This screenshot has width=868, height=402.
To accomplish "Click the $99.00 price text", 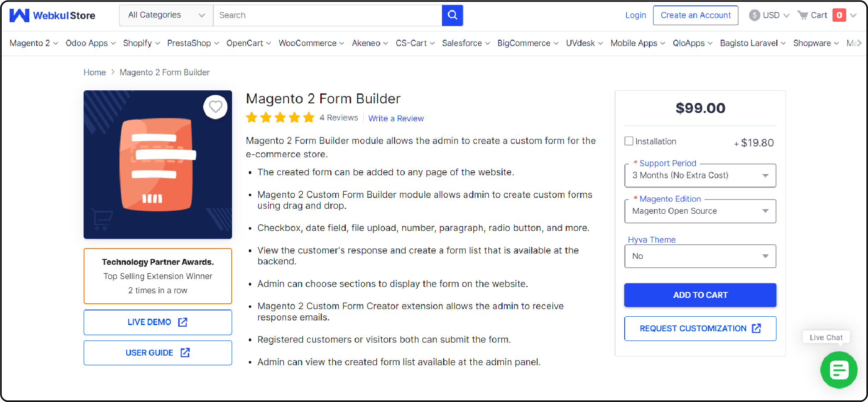I will pos(700,108).
